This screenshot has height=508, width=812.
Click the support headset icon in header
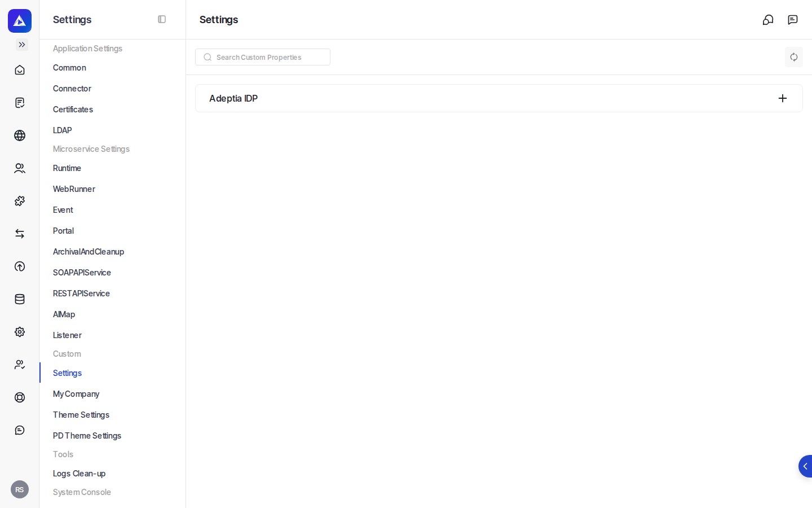pyautogui.click(x=768, y=20)
